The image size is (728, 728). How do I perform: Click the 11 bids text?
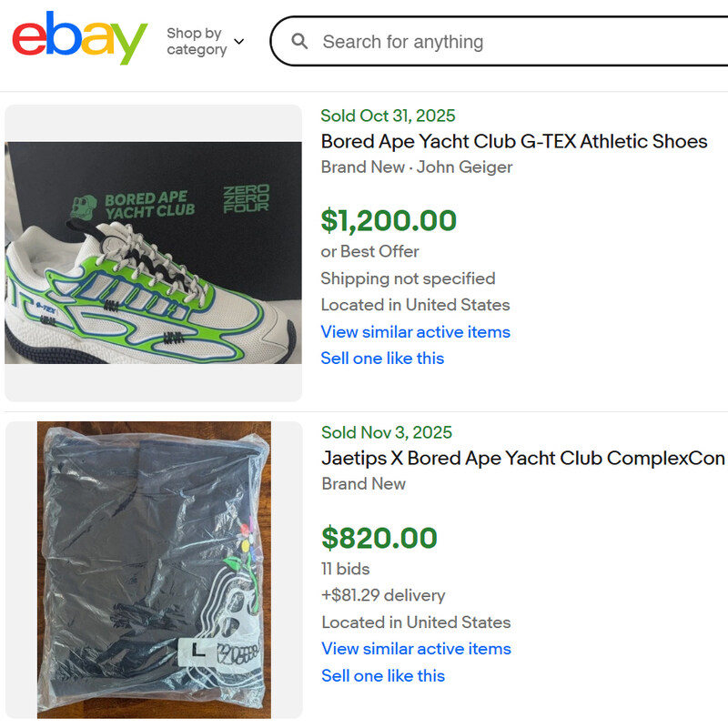[345, 569]
